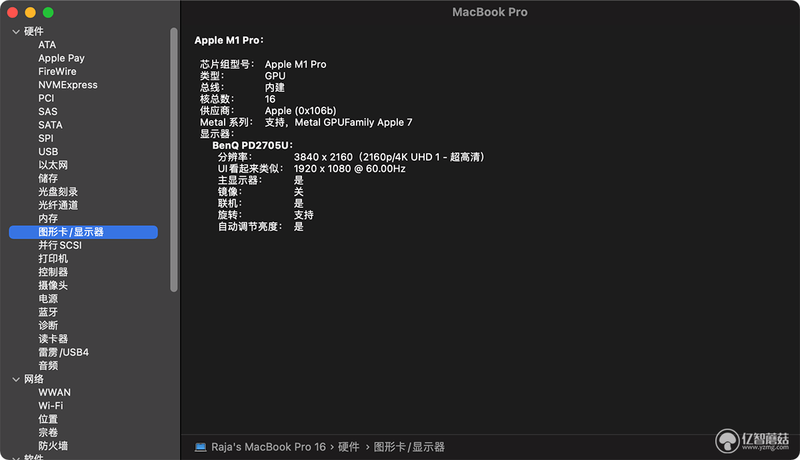Select SATA in the sidebar
Viewport: 800px width, 460px height.
[x=50, y=125]
